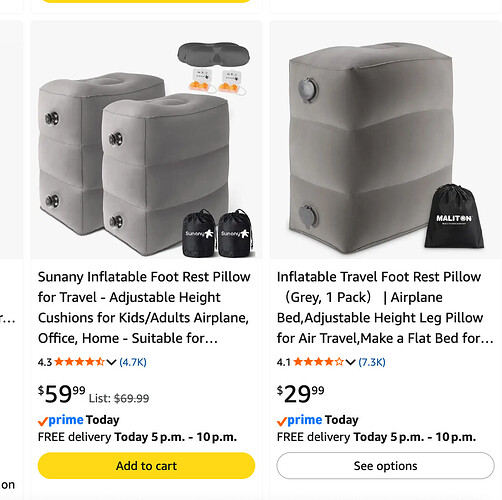Screen dimensions: 502x500
Task: Open the Maliton grey foot rest image
Action: [386, 140]
